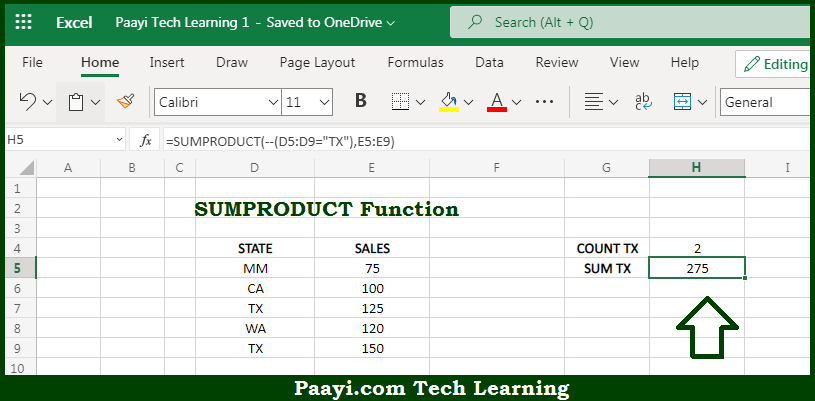Viewport: 815px width, 401px height.
Task: Apply red font color icon
Action: pos(497,102)
